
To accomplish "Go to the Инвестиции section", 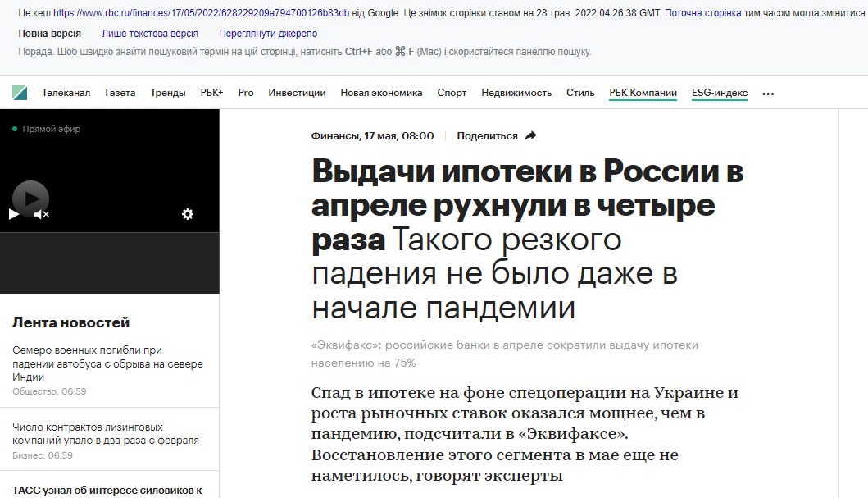I will click(297, 93).
